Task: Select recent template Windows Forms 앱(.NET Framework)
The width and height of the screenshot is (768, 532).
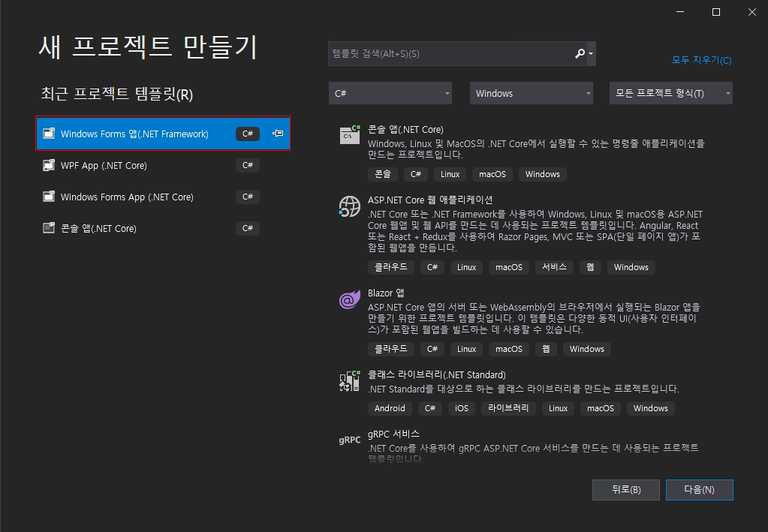Action: pyautogui.click(x=163, y=133)
